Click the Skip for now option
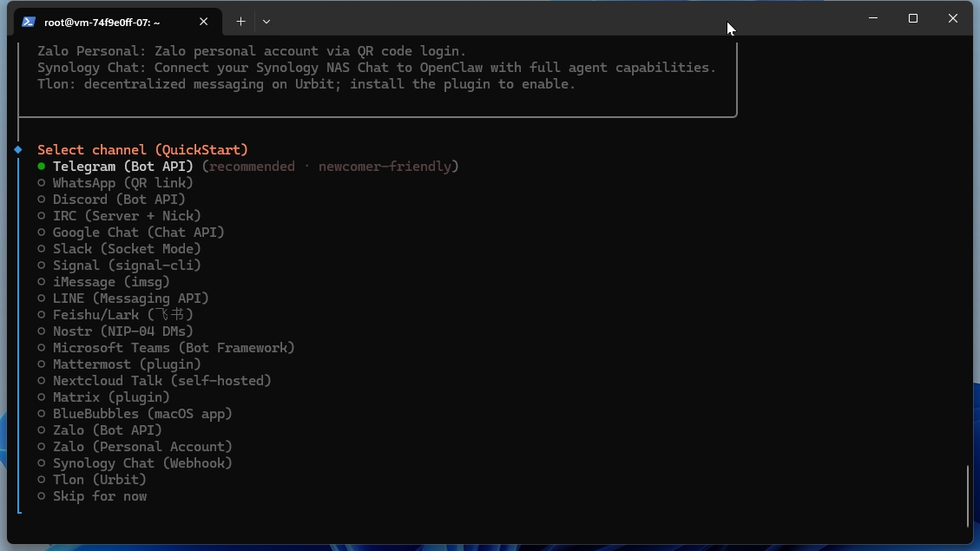980x551 pixels. point(92,496)
